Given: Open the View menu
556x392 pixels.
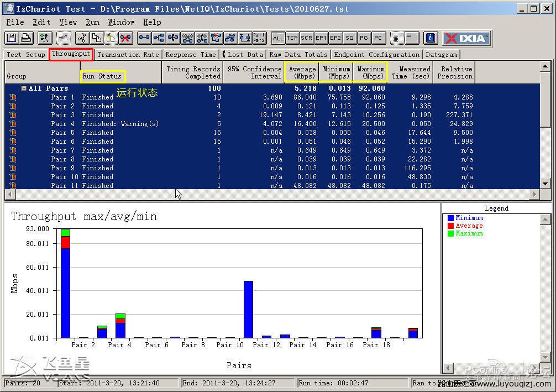Looking at the screenshot, I should pyautogui.click(x=68, y=22).
